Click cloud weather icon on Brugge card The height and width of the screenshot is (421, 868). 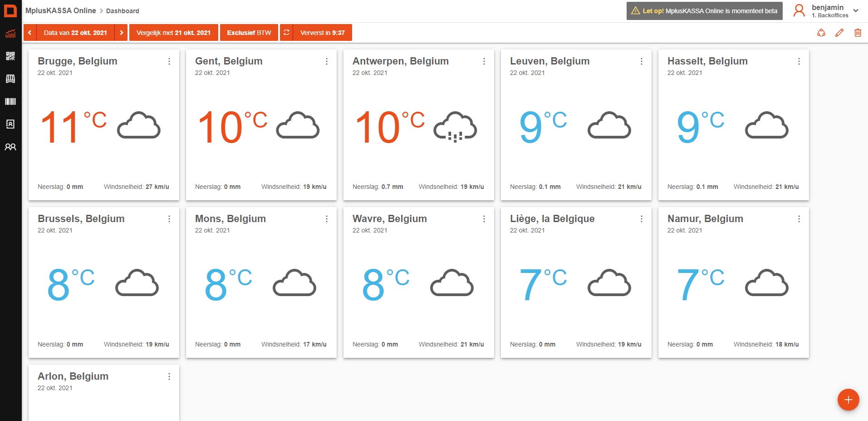(139, 125)
